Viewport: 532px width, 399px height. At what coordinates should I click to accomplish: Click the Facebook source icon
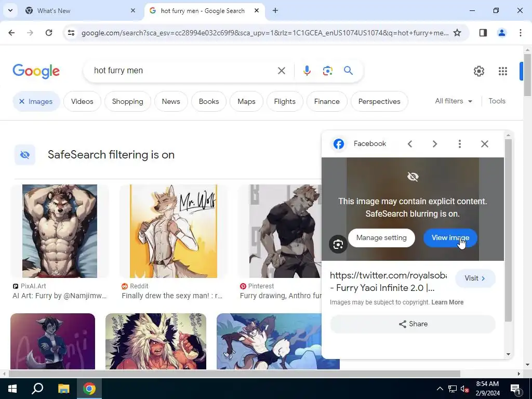pyautogui.click(x=339, y=144)
